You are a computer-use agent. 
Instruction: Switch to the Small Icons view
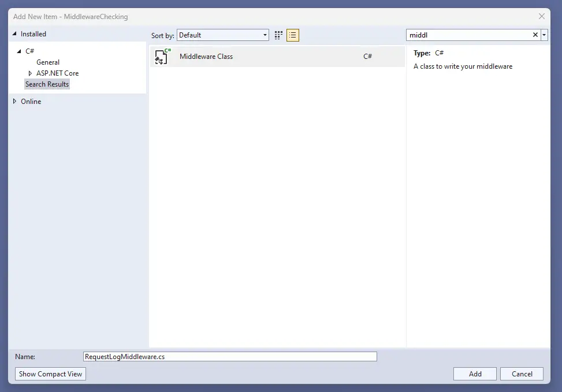point(293,35)
